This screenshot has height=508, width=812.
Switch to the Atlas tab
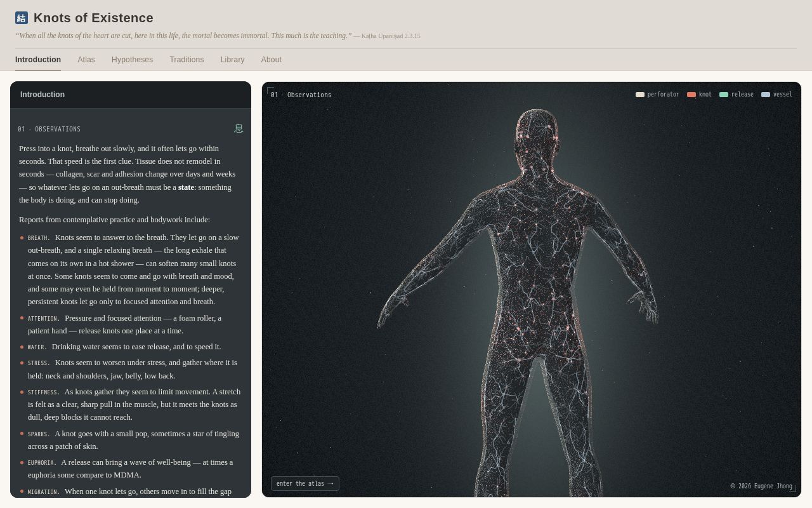tap(86, 60)
